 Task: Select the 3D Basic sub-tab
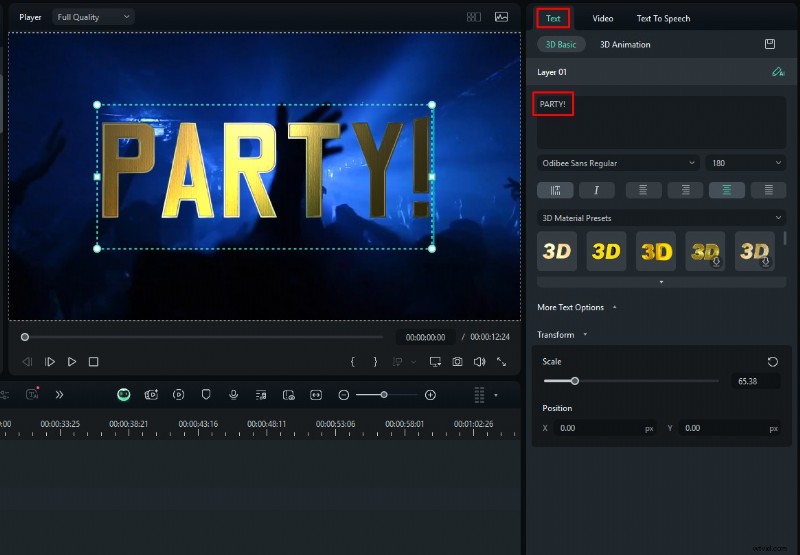point(561,44)
